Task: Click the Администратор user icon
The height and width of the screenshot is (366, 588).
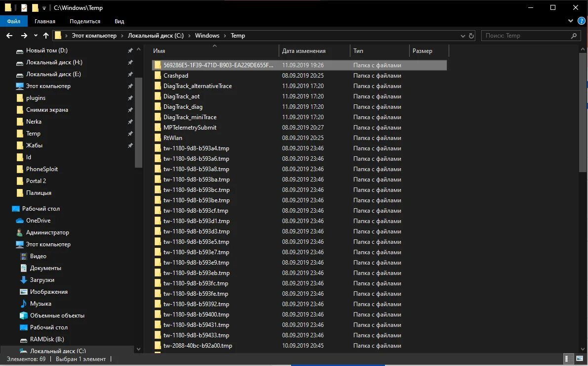Action: pos(20,232)
